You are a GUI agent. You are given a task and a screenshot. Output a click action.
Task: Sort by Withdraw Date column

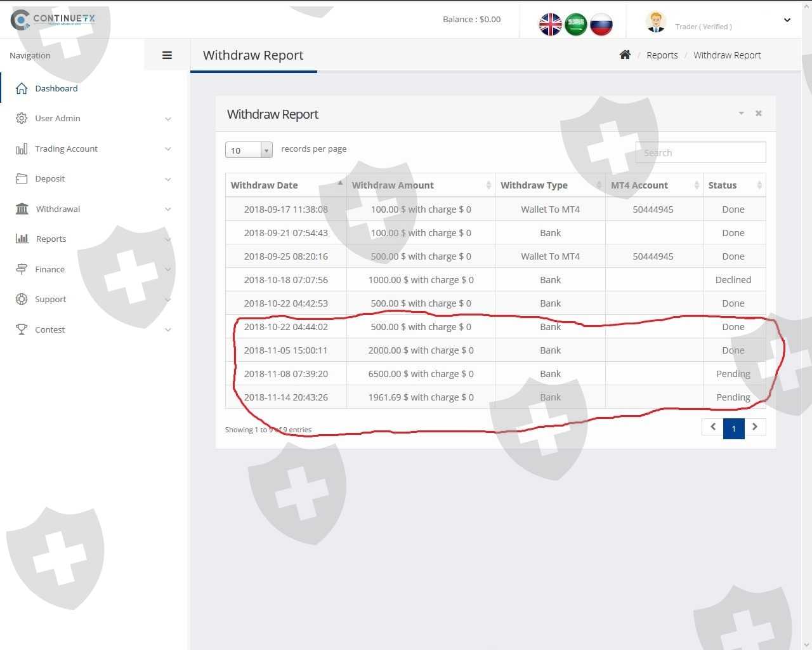tap(286, 185)
